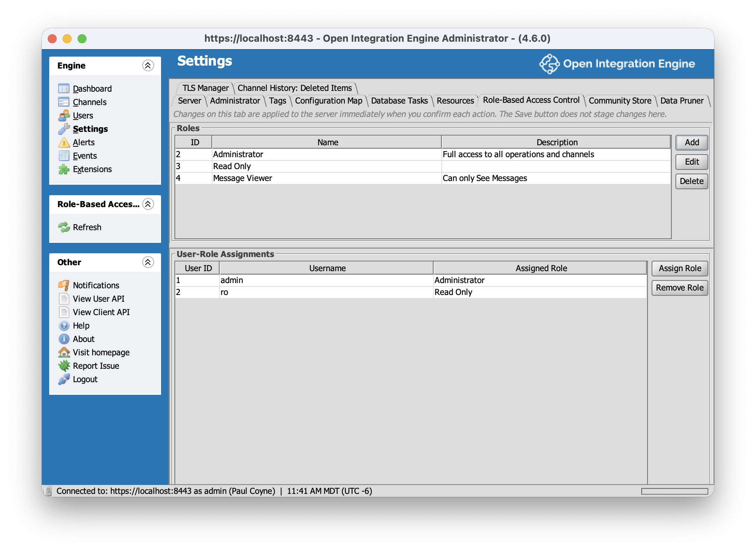This screenshot has width=756, height=552.
Task: Click the status bar progress bar
Action: 674,491
